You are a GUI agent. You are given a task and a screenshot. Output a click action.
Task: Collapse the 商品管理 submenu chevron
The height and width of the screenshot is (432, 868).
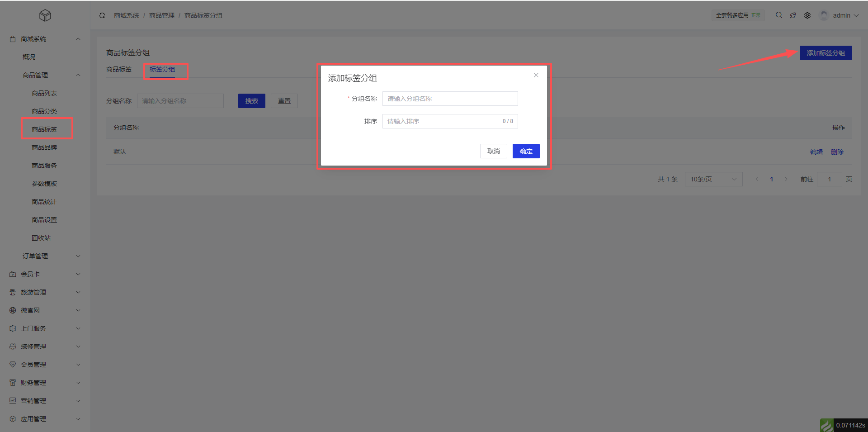tap(78, 75)
